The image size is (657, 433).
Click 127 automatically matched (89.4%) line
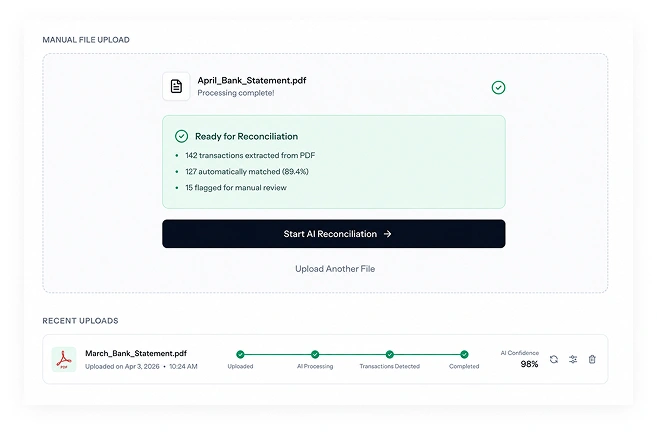click(x=247, y=171)
